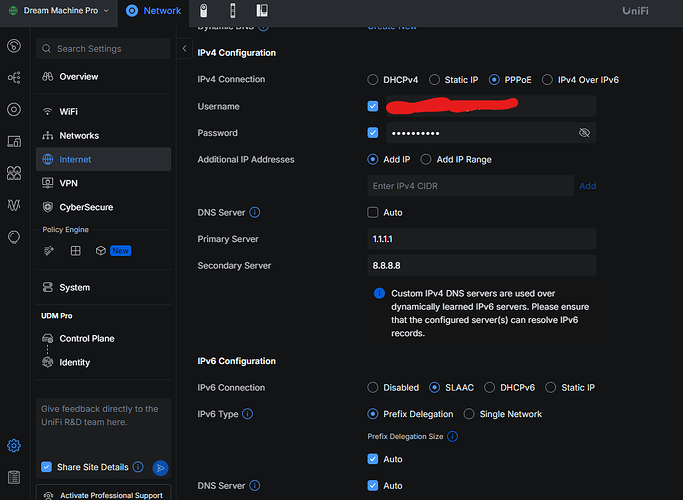Viewport: 683px width, 500px height.
Task: Enable the IPv4 DNS Server Auto checkbox
Action: 372,213
